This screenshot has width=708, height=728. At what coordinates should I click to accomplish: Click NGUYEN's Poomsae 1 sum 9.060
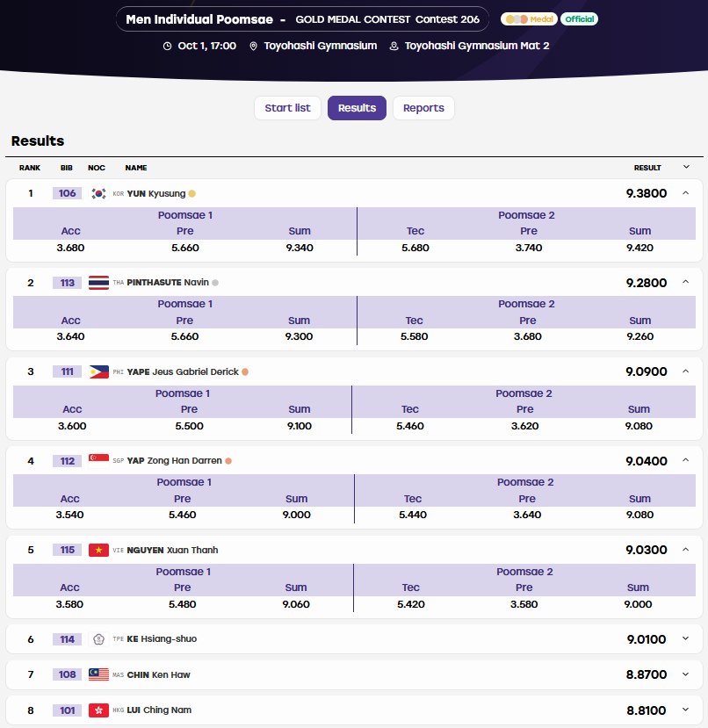296,604
